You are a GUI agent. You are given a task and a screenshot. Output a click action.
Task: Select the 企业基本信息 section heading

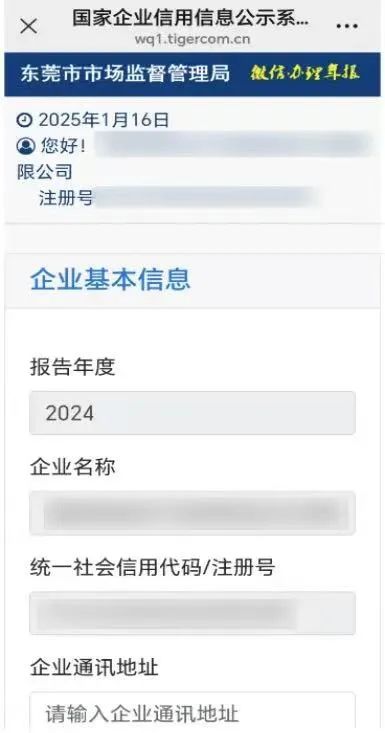(110, 280)
